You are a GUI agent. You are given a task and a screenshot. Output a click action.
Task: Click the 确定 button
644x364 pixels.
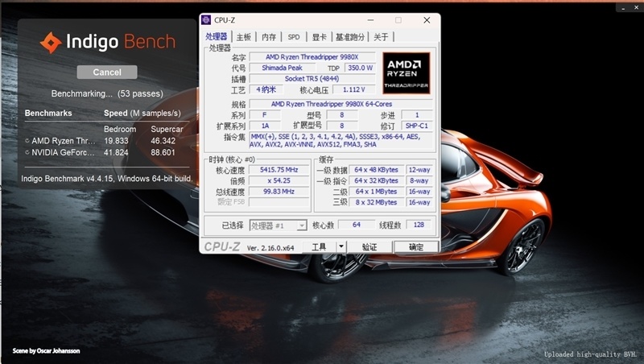[416, 247]
